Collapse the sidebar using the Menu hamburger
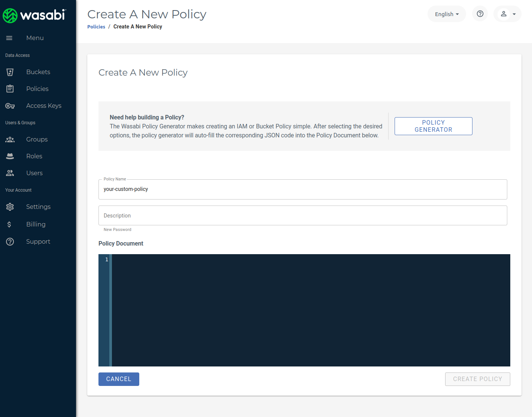This screenshot has width=532, height=417. tap(9, 38)
